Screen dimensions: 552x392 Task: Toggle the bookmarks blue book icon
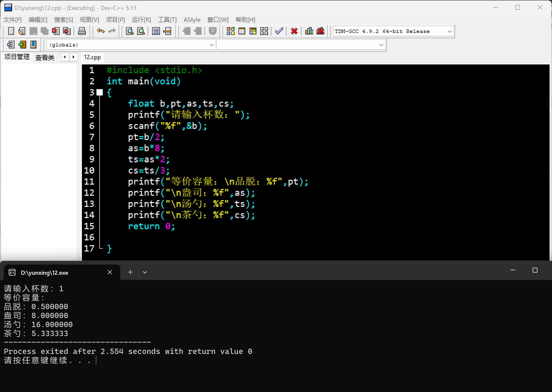click(33, 45)
